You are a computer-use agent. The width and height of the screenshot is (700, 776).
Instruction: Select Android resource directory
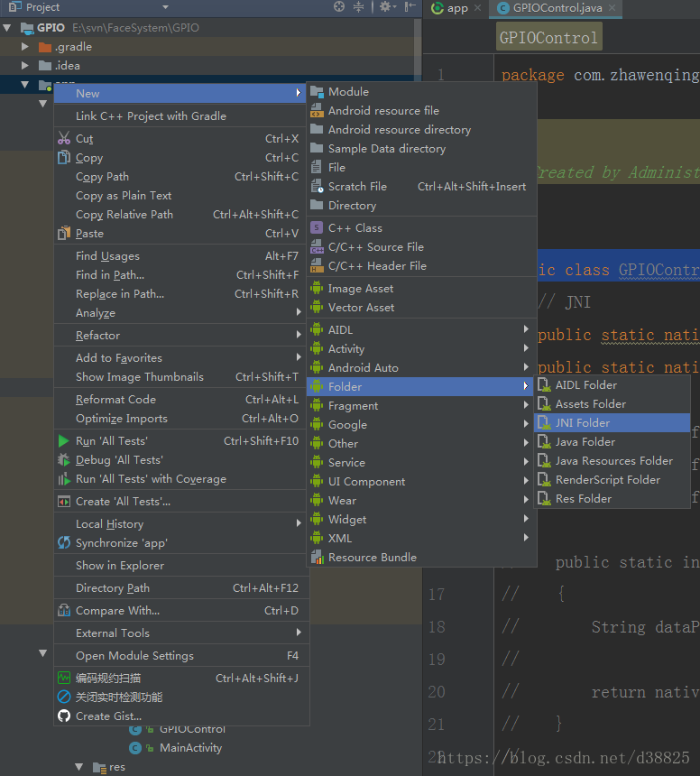(421, 130)
